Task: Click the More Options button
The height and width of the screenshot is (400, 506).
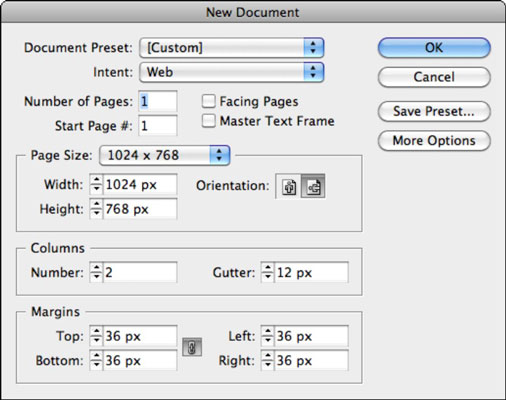Action: click(434, 141)
